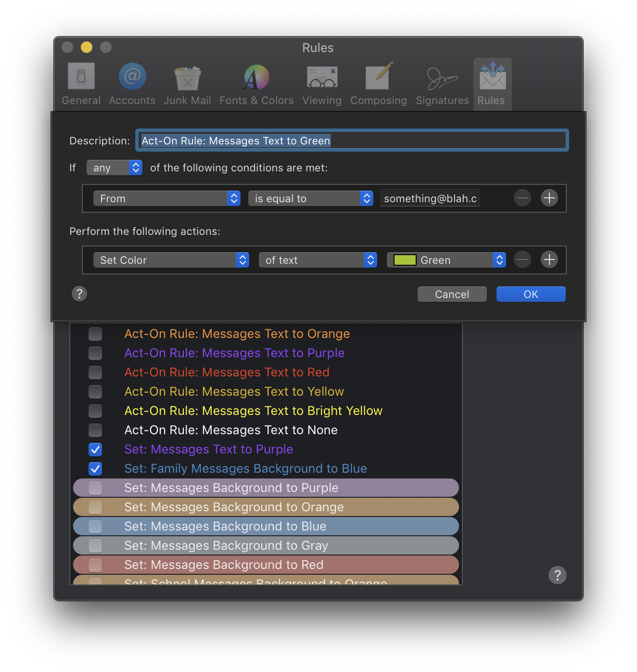This screenshot has height=672, width=637.
Task: Disable the Family Messages Background to Blue rule
Action: [x=95, y=468]
